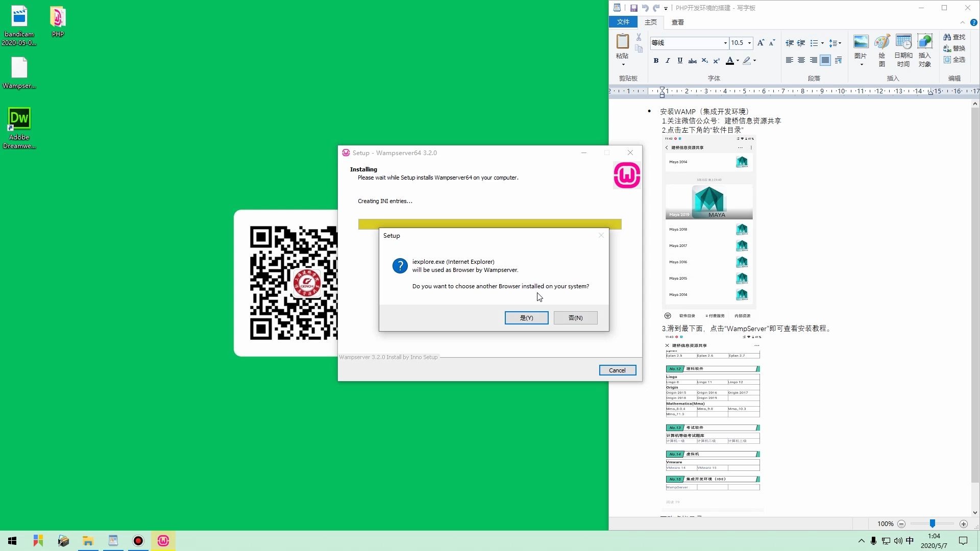Expand the 图片 dropdown arrow
This screenshot has height=551, width=980.
point(861,64)
